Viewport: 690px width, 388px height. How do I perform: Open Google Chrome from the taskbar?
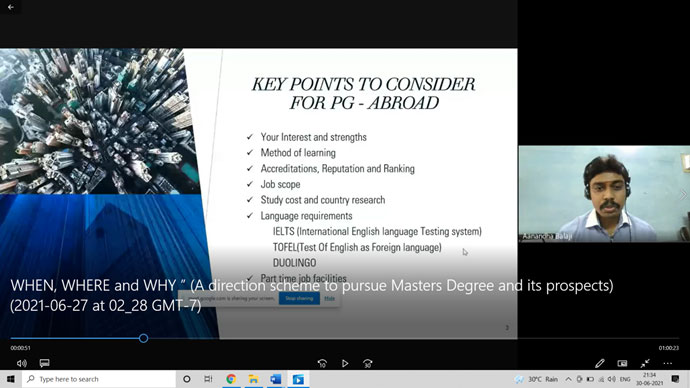point(231,379)
